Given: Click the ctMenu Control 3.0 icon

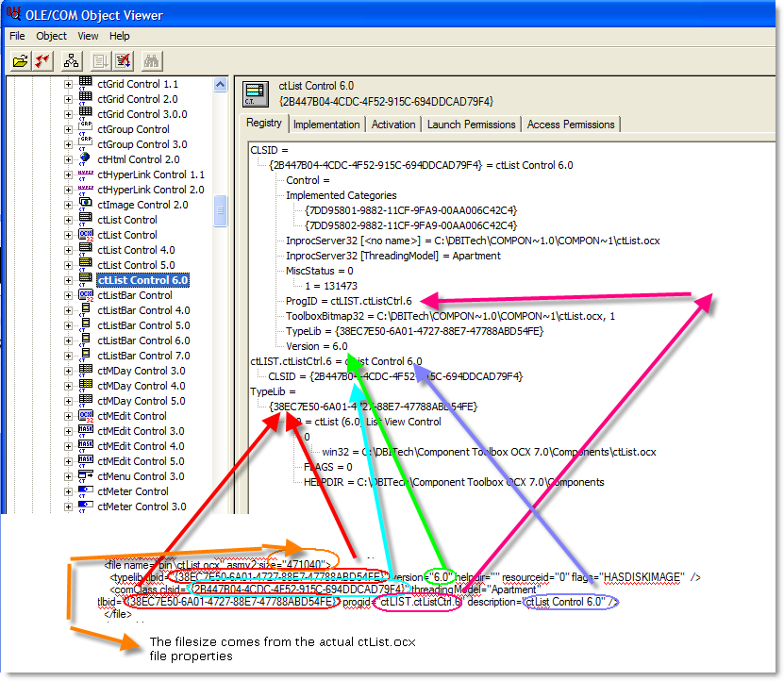Looking at the screenshot, I should click(86, 475).
